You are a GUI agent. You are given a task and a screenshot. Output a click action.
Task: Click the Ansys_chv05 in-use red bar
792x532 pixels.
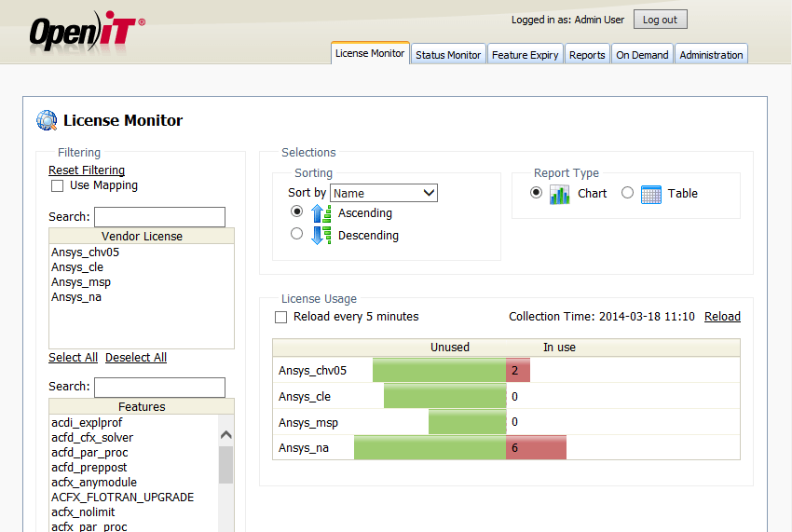pyautogui.click(x=518, y=370)
